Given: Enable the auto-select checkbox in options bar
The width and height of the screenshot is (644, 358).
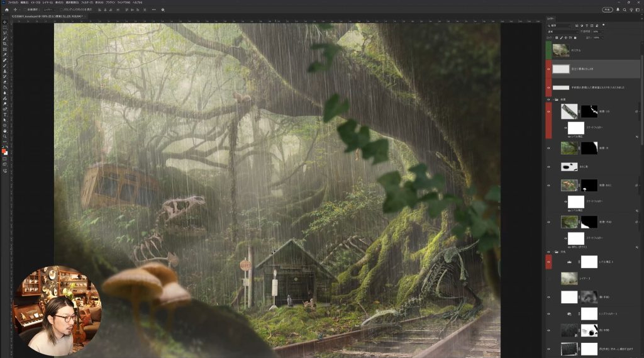Looking at the screenshot, I should click(25, 10).
